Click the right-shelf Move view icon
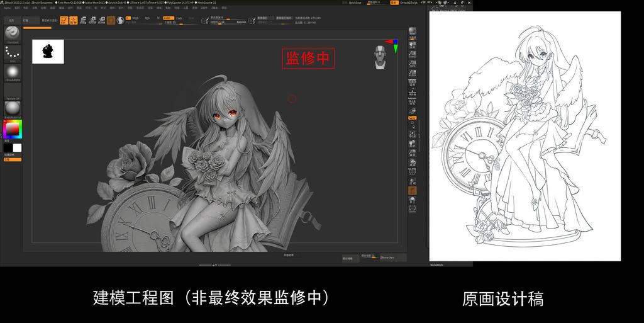This screenshot has height=323, width=644. 412,144
